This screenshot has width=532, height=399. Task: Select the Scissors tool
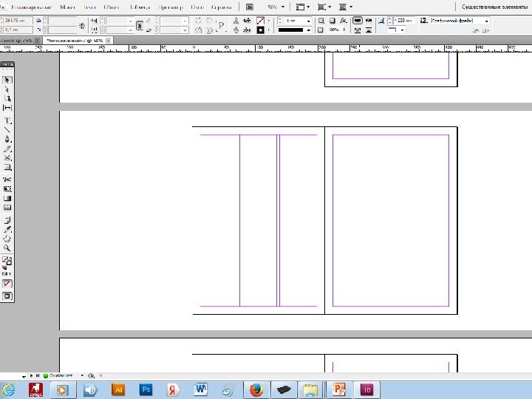tap(7, 180)
